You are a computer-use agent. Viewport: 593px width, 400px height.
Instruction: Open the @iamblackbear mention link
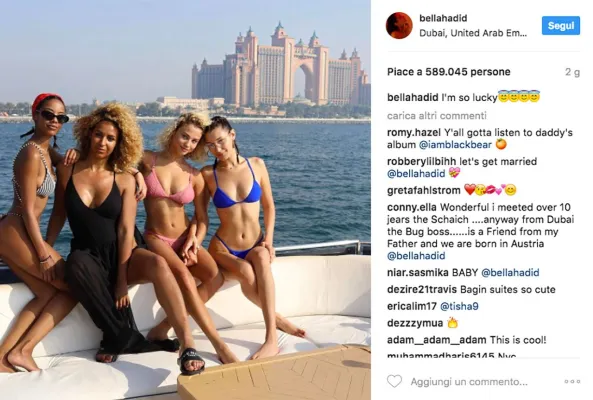(455, 145)
